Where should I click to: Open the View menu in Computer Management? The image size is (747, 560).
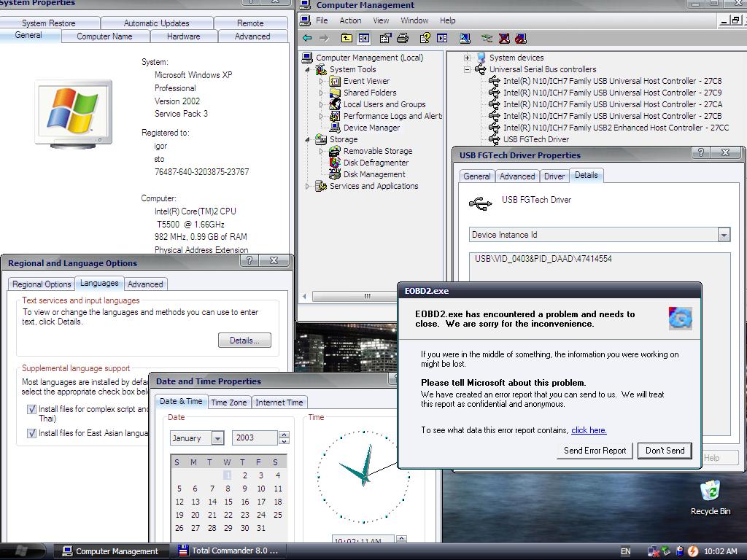381,20
